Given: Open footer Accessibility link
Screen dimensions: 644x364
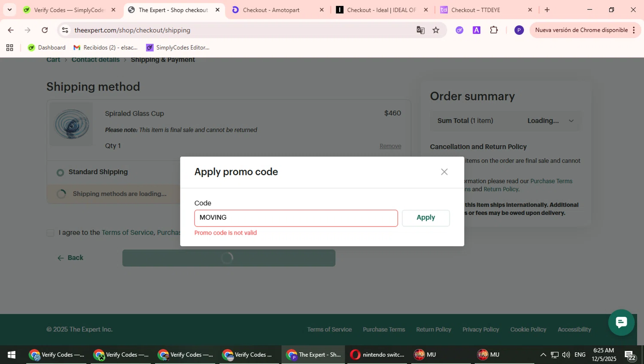Looking at the screenshot, I should click(x=574, y=330).
